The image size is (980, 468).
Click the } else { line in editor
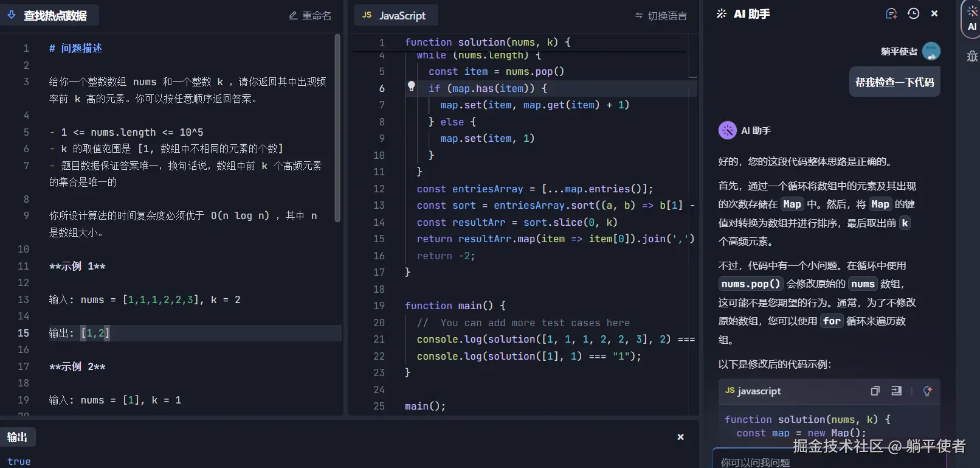pyautogui.click(x=452, y=122)
